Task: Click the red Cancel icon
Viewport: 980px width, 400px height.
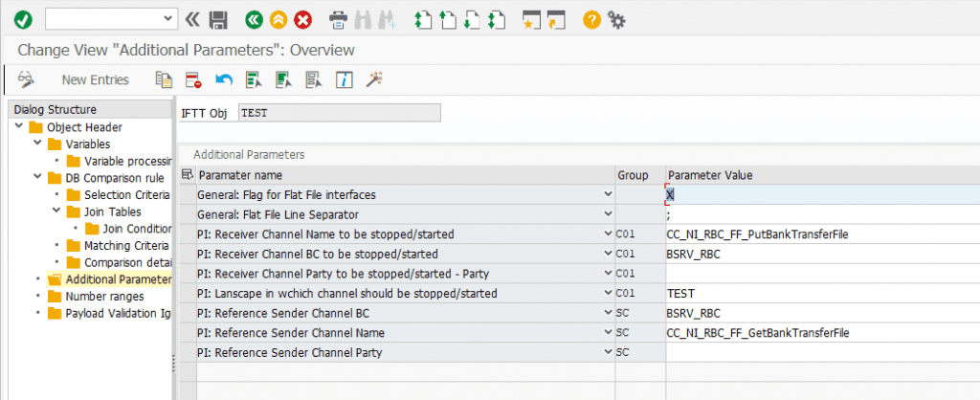Action: pos(303,20)
